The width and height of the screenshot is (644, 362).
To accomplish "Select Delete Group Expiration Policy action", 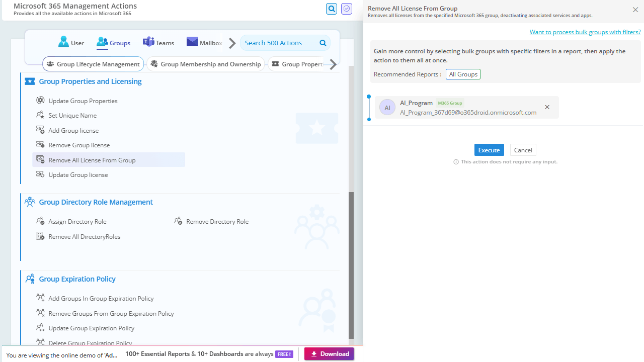I will pyautogui.click(x=90, y=343).
